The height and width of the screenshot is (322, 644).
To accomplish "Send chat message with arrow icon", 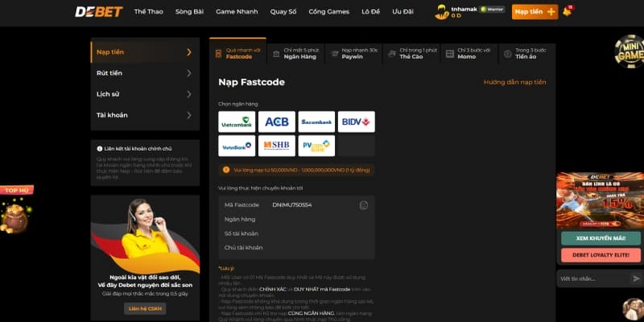I will point(636,279).
